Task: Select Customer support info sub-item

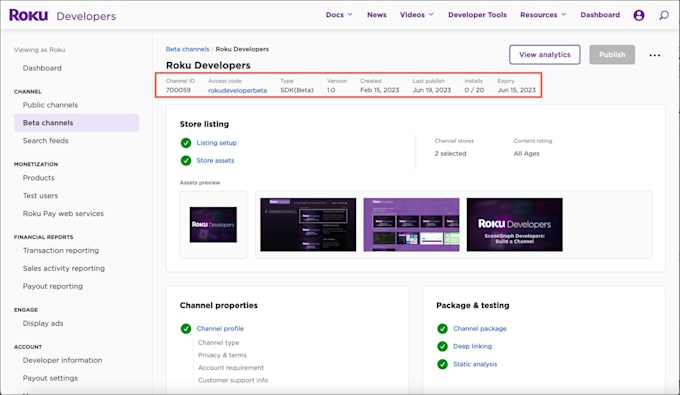Action: point(233,380)
